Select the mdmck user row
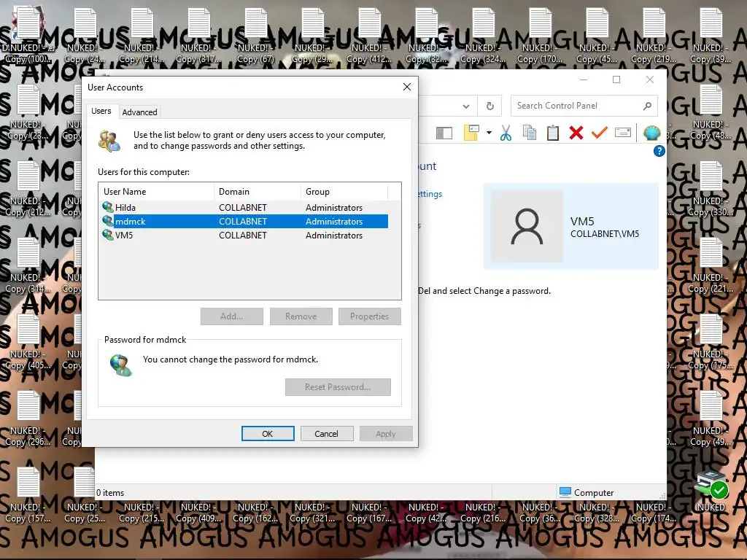The height and width of the screenshot is (560, 747). coord(245,222)
